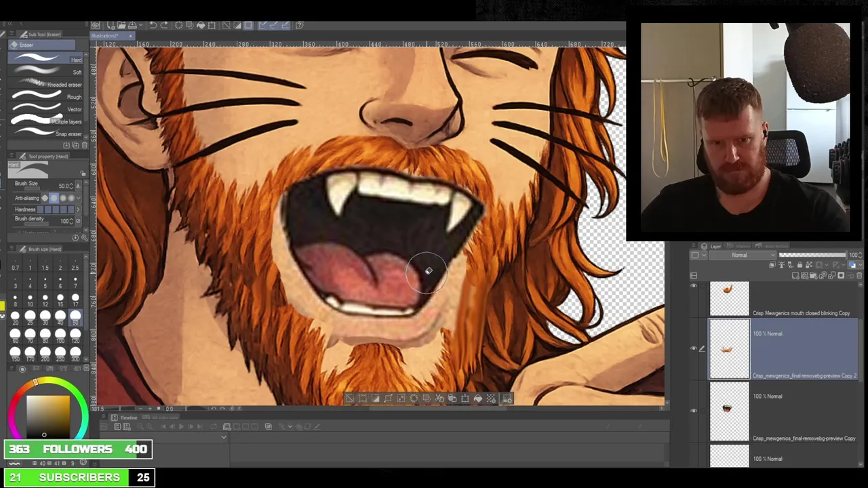Select the Soft eraser sub tool
868x488 pixels.
coord(45,70)
